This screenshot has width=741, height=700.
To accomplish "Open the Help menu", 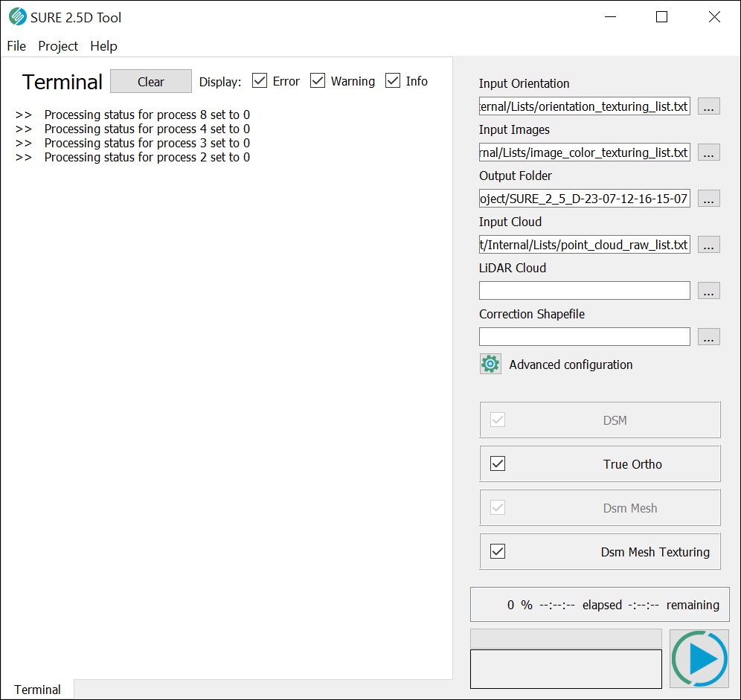I will (103, 46).
